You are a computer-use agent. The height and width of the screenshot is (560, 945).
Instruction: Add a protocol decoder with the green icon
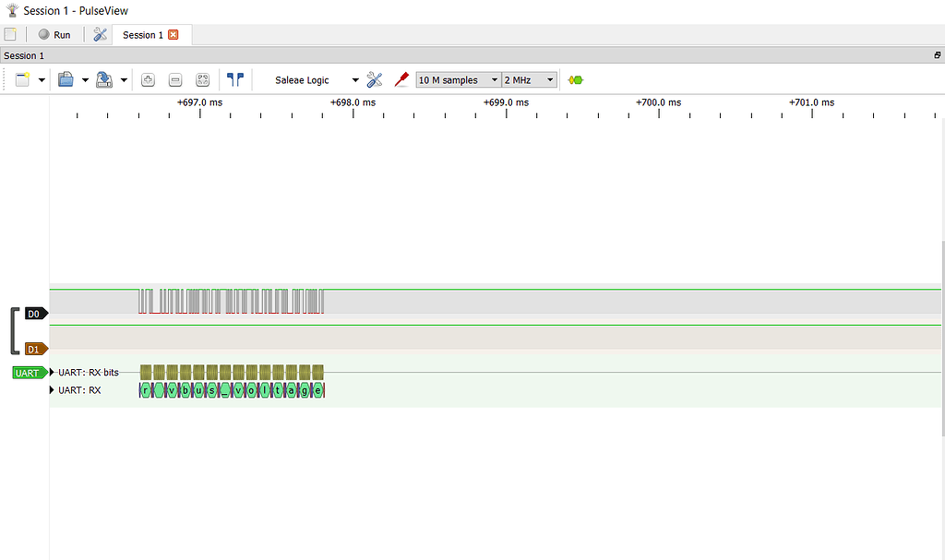coord(574,79)
